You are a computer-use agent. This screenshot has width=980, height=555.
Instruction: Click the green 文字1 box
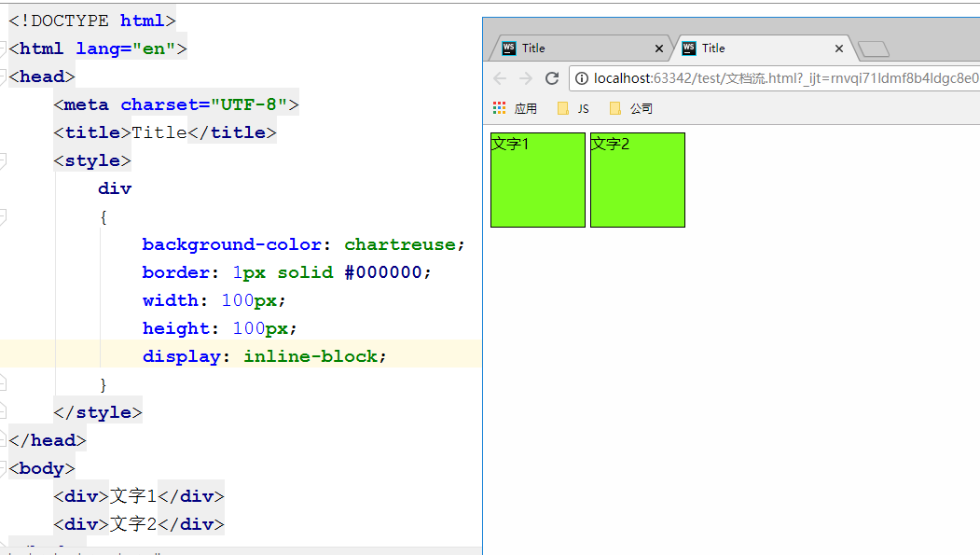(x=538, y=180)
